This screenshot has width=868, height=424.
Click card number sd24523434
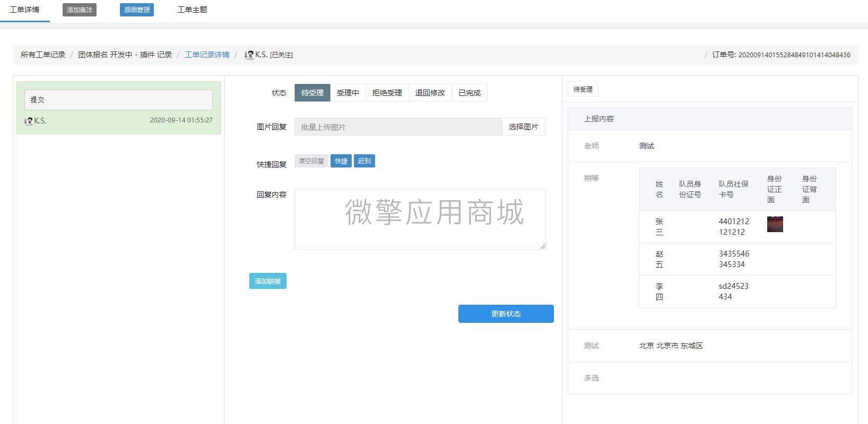[x=734, y=291]
